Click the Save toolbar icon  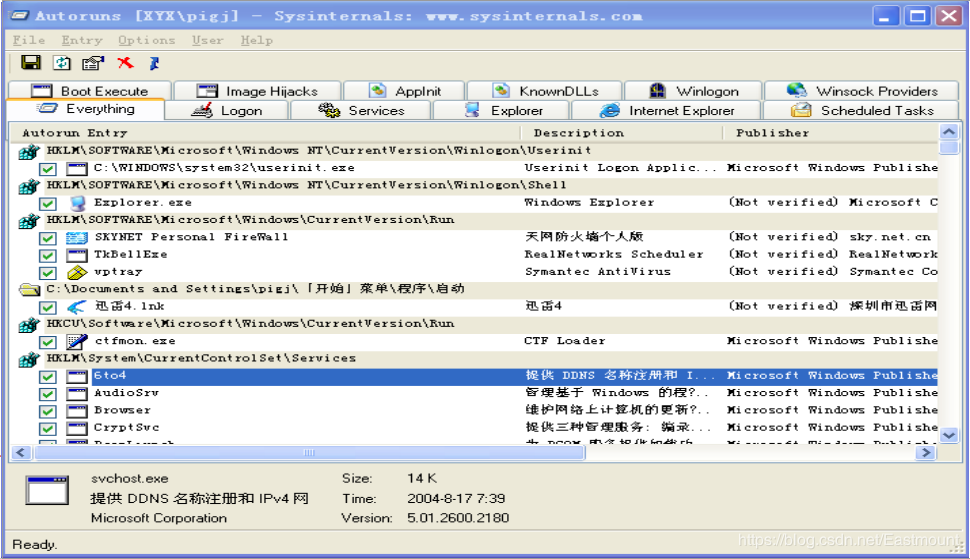(30, 62)
